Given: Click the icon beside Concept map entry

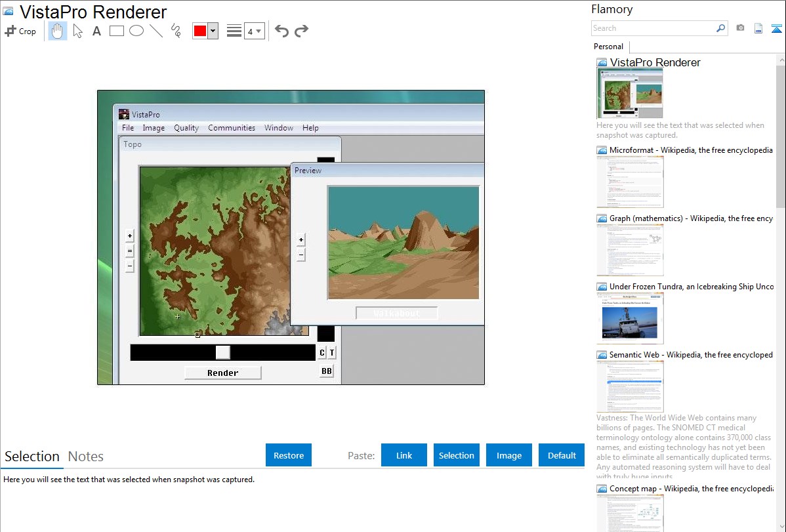Looking at the screenshot, I should (x=602, y=489).
